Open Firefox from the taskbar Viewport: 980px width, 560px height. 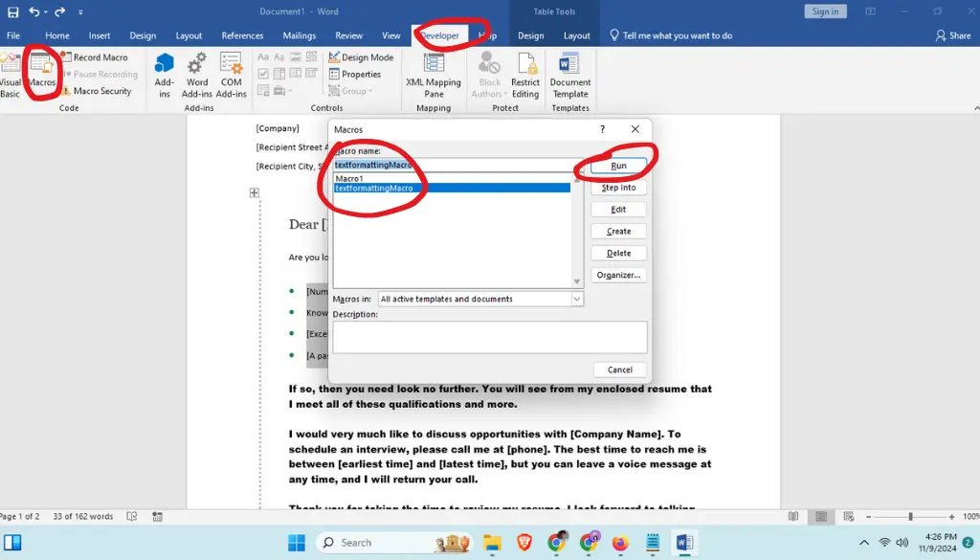tap(619, 543)
